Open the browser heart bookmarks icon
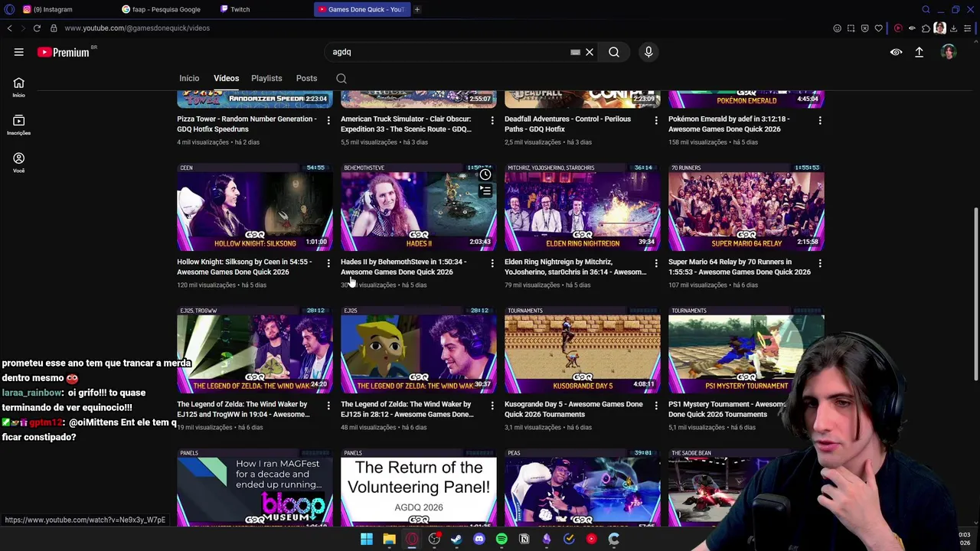The image size is (980, 551). click(x=879, y=28)
